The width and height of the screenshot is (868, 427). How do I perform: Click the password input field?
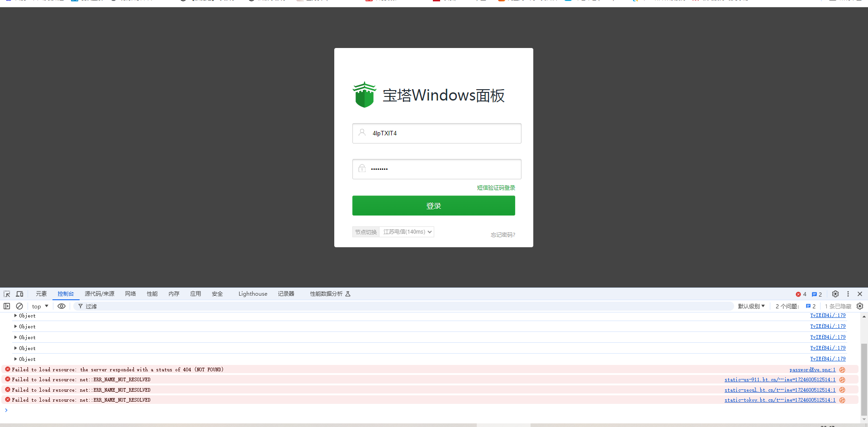tap(436, 169)
